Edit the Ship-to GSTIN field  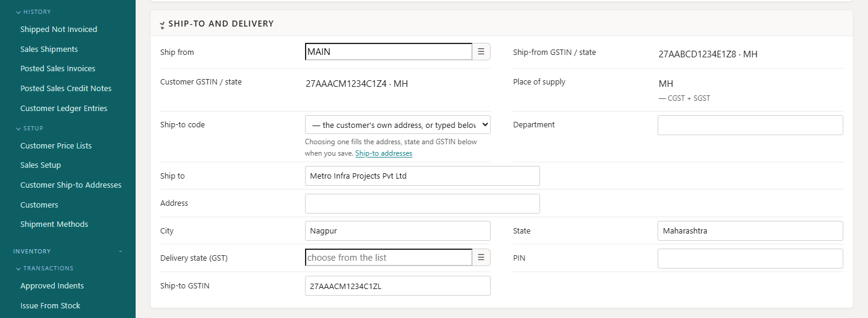pyautogui.click(x=398, y=286)
